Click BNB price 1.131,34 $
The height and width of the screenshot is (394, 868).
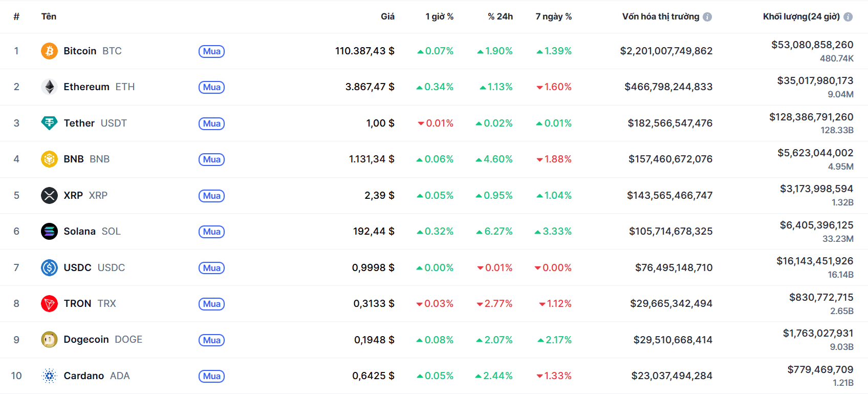click(372, 159)
